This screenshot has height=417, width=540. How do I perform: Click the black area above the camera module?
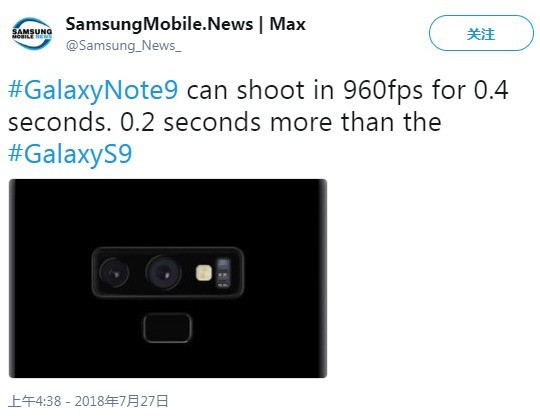click(x=168, y=213)
